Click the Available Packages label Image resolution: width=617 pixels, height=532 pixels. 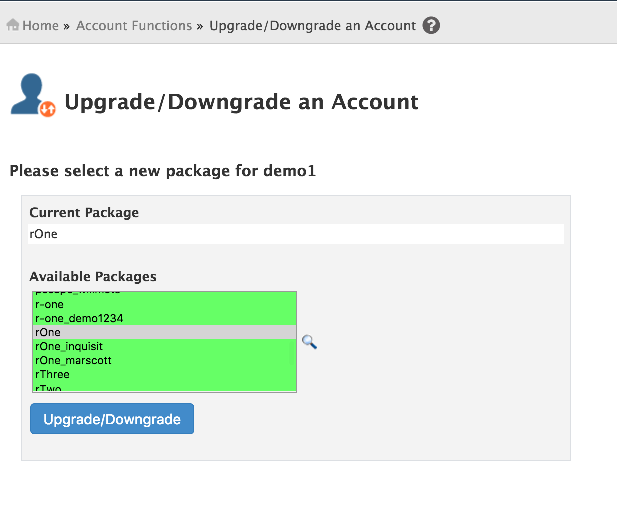pos(93,276)
